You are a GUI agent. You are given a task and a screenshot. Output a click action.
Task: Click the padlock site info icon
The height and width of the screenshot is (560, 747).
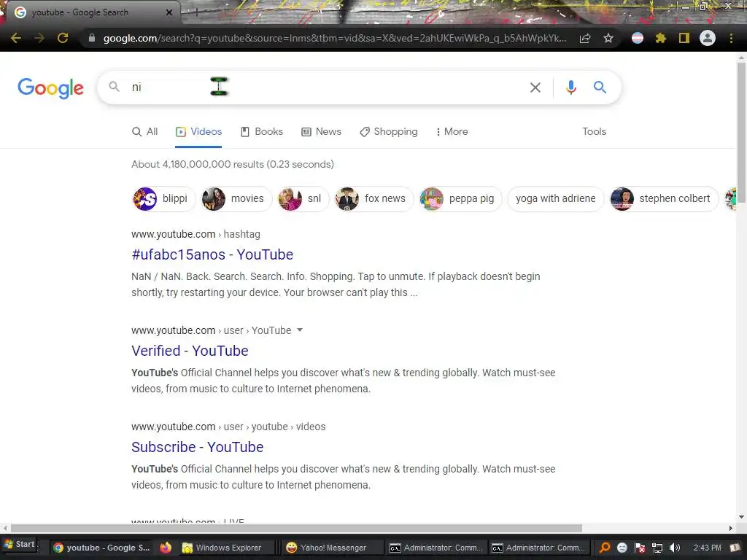[x=92, y=38]
